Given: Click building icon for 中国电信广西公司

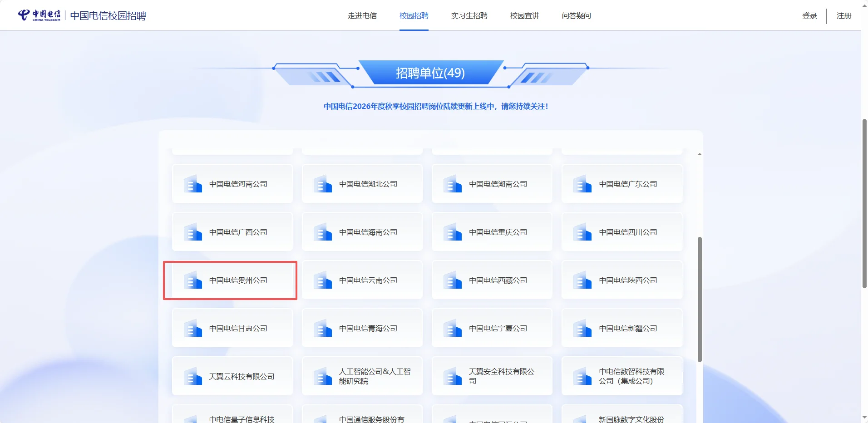Looking at the screenshot, I should (193, 232).
